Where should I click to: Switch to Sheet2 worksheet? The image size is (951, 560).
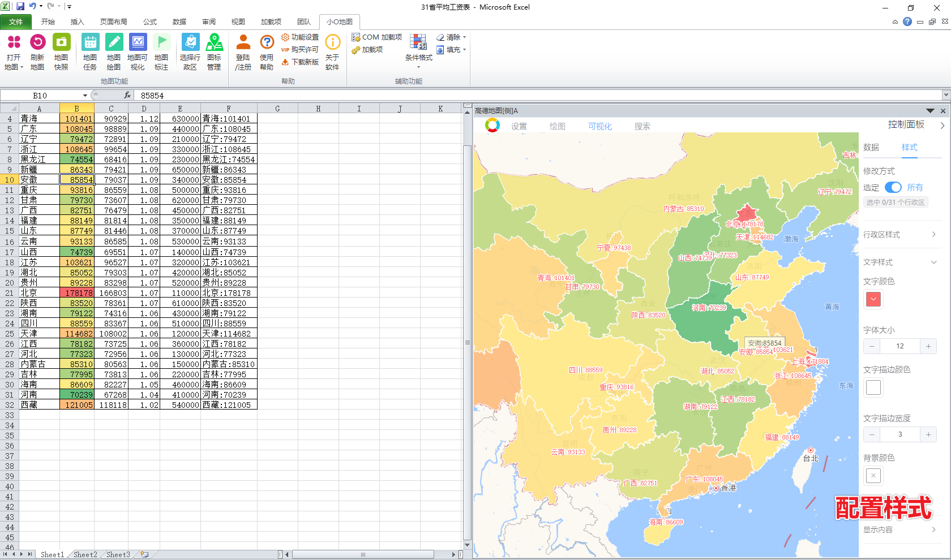(x=85, y=555)
